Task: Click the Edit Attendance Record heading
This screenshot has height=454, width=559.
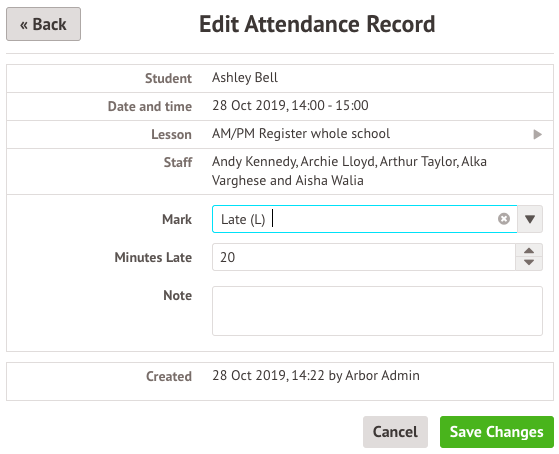Action: point(317,24)
